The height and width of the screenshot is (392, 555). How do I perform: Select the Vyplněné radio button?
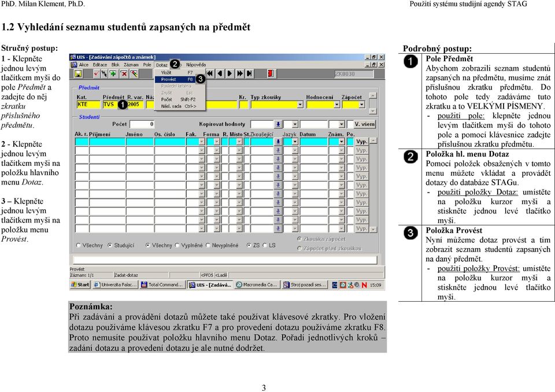click(x=177, y=245)
